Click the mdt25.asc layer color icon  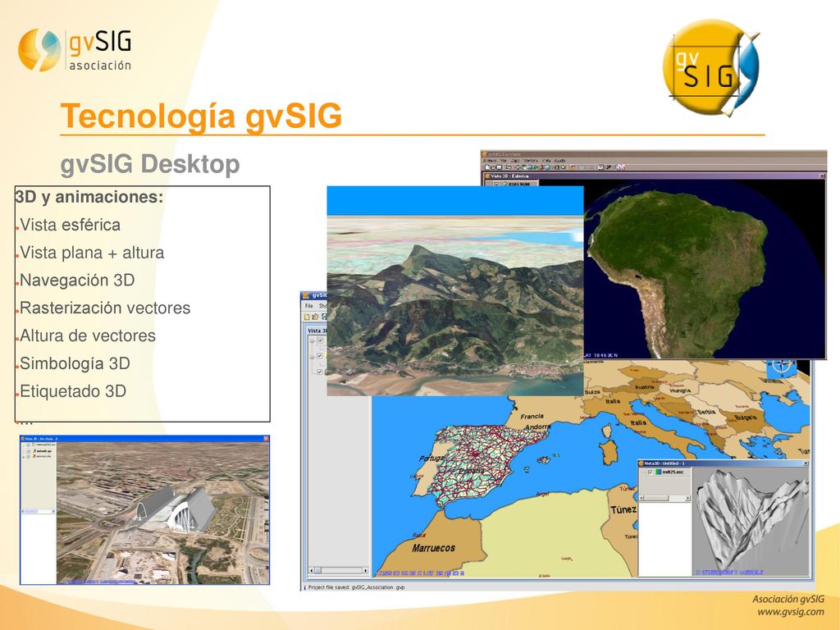659,472
